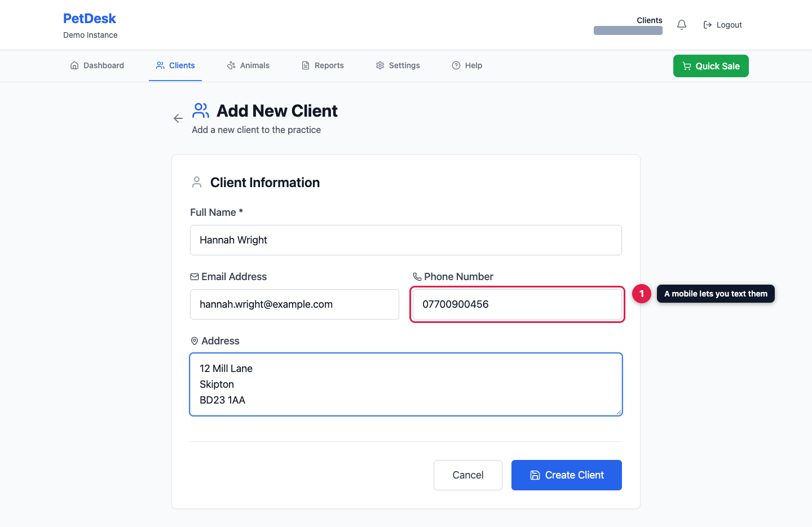
Task: Click the Client Information section title
Action: click(x=265, y=183)
